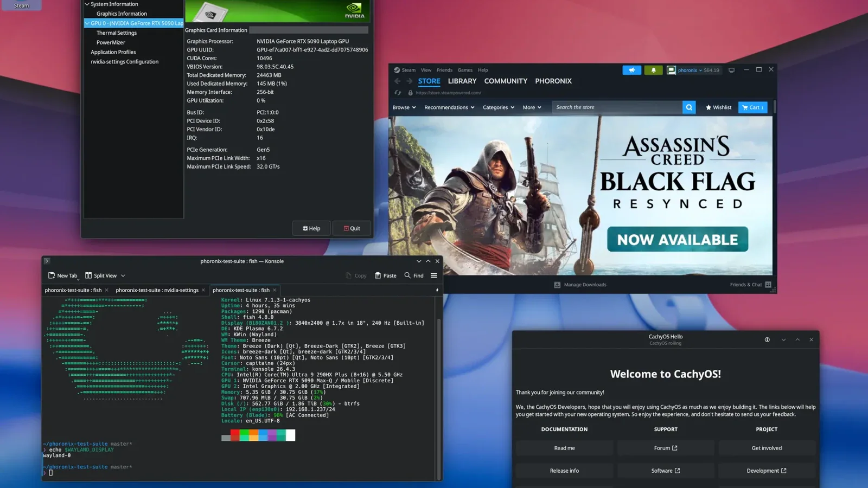Click the store search magnifier button

pyautogui.click(x=689, y=107)
